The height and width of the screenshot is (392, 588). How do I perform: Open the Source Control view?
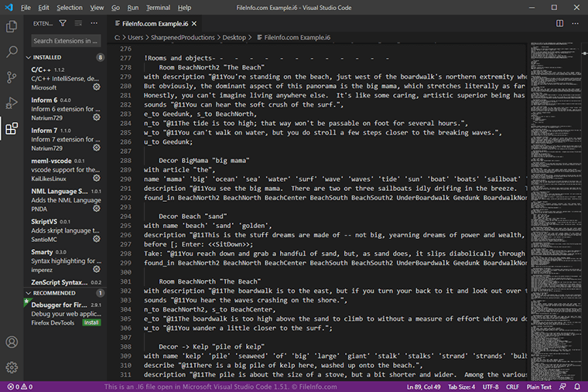pos(12,77)
